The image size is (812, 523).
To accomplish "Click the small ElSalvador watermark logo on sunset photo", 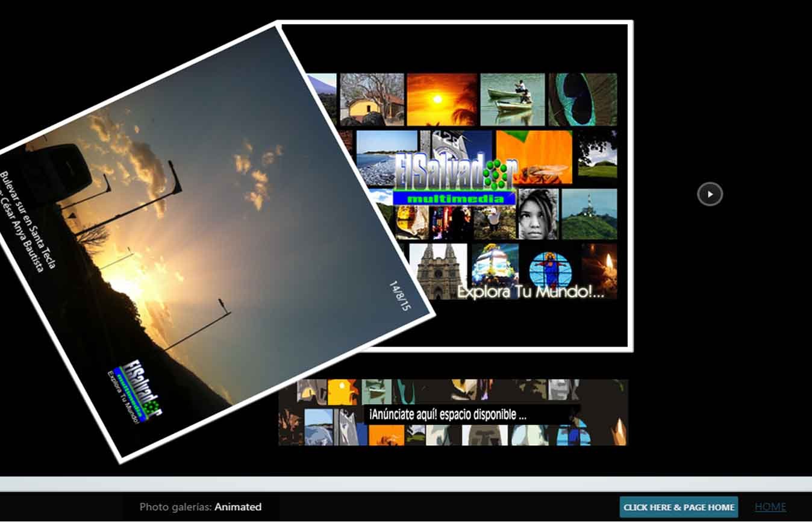I will pos(137,392).
